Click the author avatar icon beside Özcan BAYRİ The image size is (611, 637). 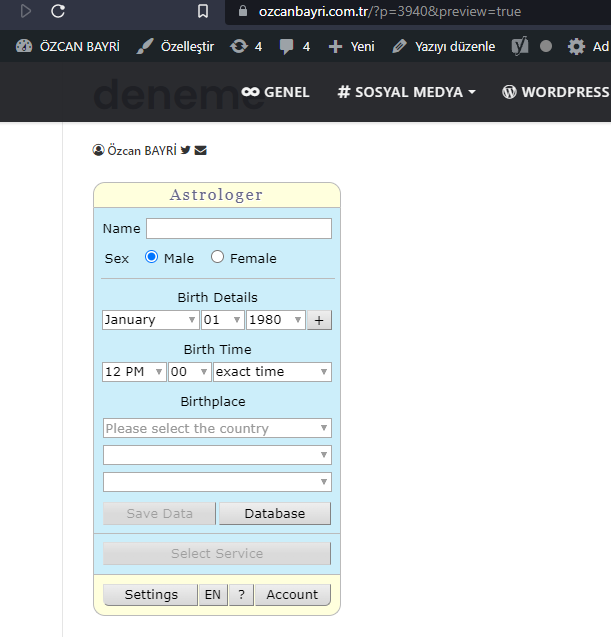click(98, 150)
